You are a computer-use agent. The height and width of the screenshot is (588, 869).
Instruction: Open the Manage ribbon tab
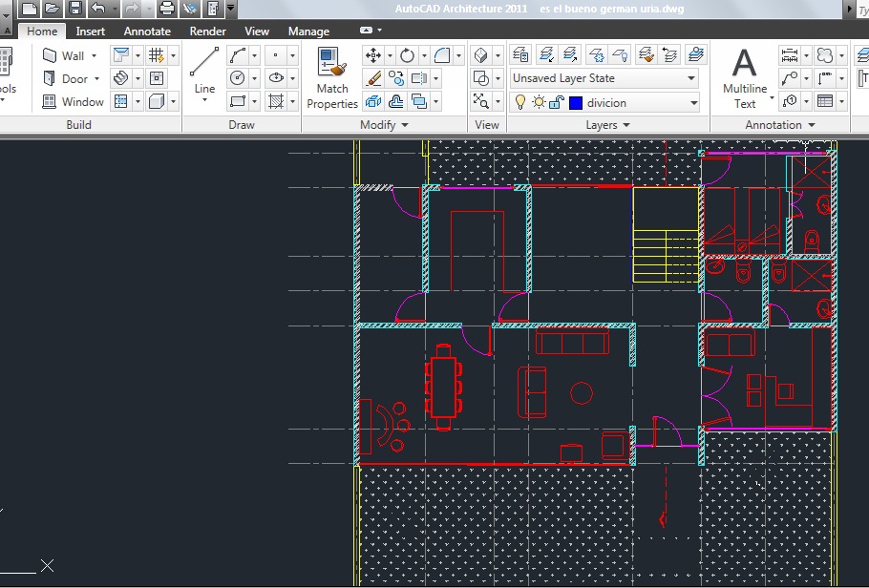coord(308,31)
